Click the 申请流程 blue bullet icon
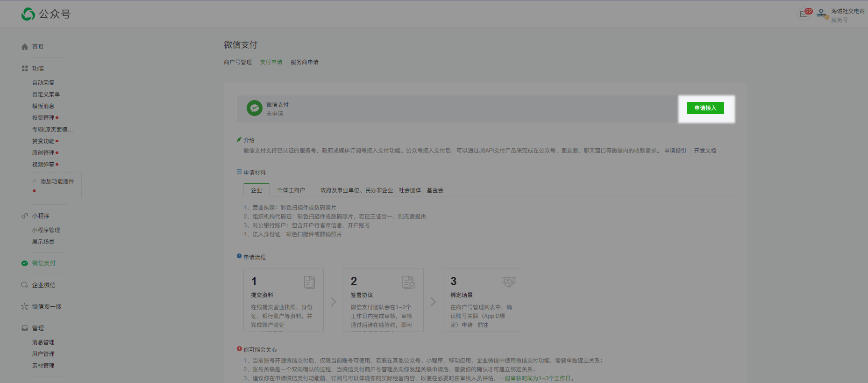Image resolution: width=868 pixels, height=383 pixels. click(239, 256)
